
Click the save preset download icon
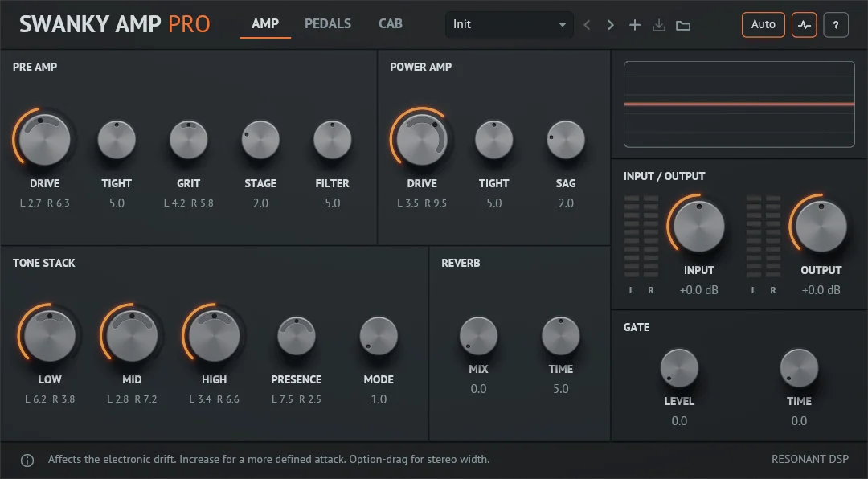(x=659, y=25)
